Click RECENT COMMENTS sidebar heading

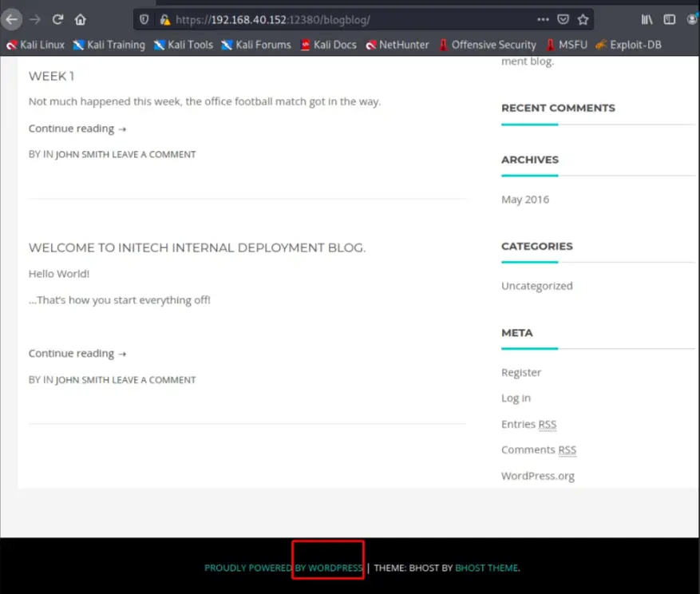tap(558, 108)
